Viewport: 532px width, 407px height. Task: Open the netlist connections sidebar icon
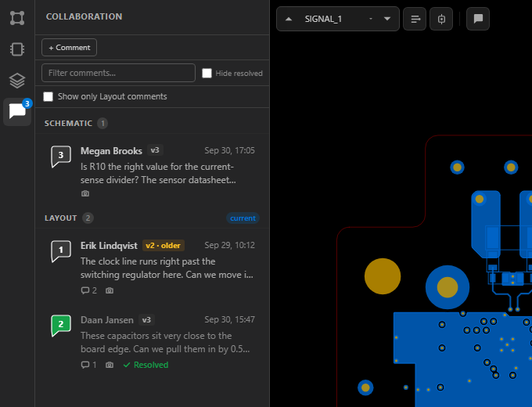[x=17, y=18]
